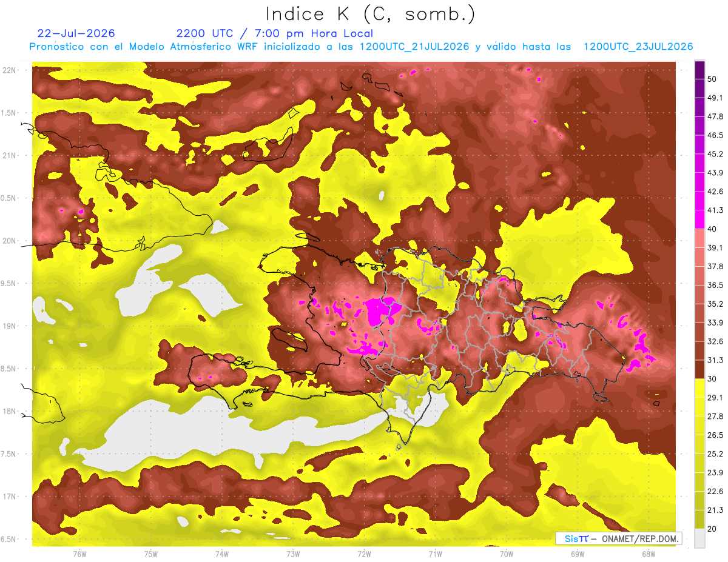Click the '17N' latitude label
This screenshot has height=562, width=728.
click(9, 497)
